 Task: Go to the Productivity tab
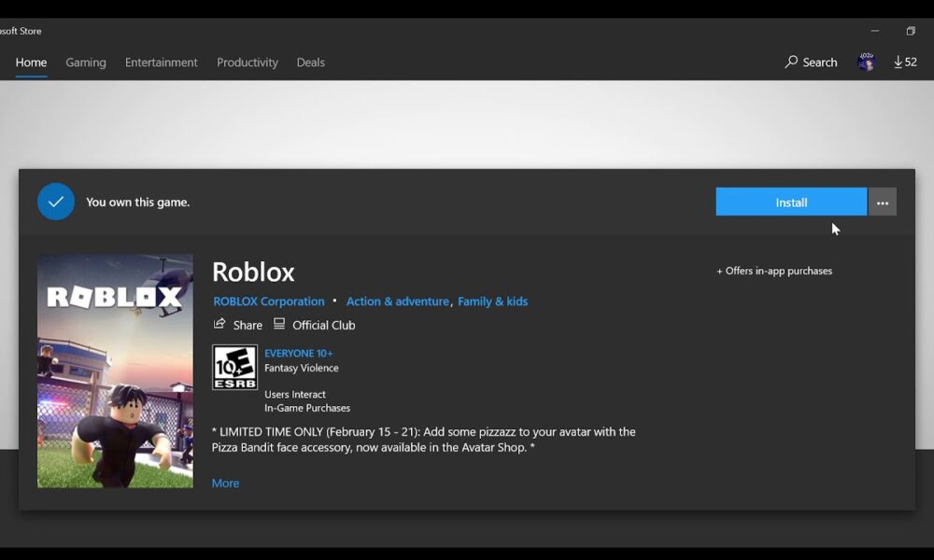pyautogui.click(x=248, y=63)
